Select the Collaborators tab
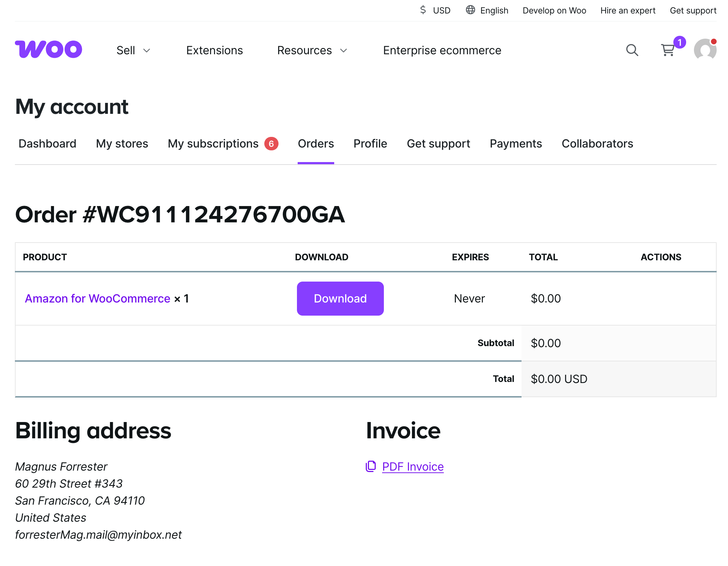The image size is (728, 566). [x=597, y=144]
